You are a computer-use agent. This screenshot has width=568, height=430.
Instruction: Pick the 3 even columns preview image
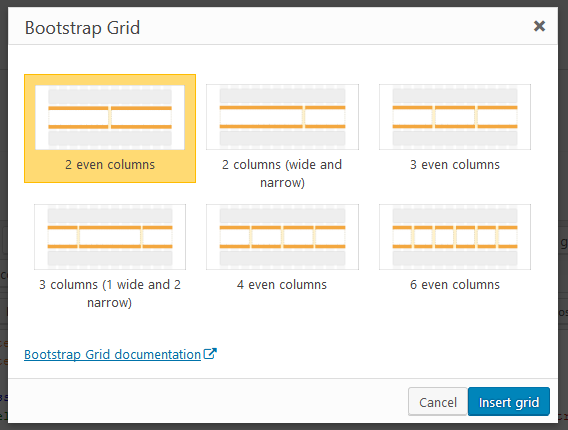tap(455, 117)
